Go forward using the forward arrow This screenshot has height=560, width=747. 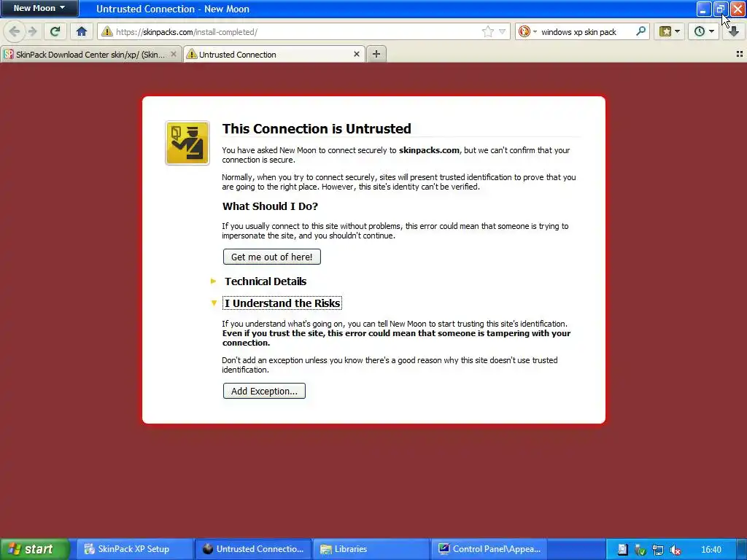(32, 32)
